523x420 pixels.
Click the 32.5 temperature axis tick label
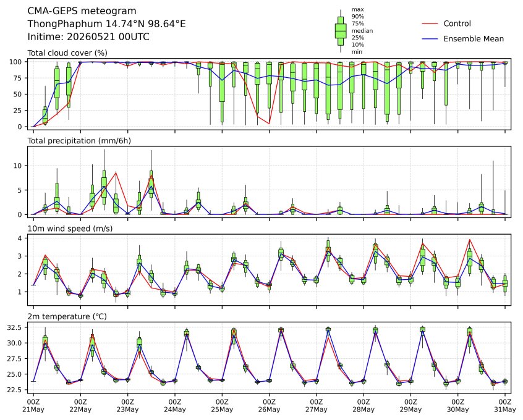coord(14,328)
